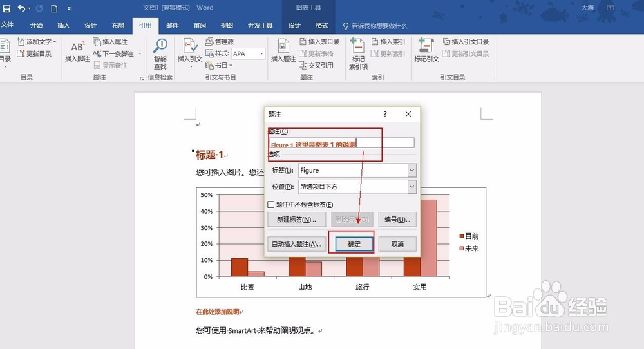Save the document with the floppy disk icon
Screen dimensions: 644x349
6,8
